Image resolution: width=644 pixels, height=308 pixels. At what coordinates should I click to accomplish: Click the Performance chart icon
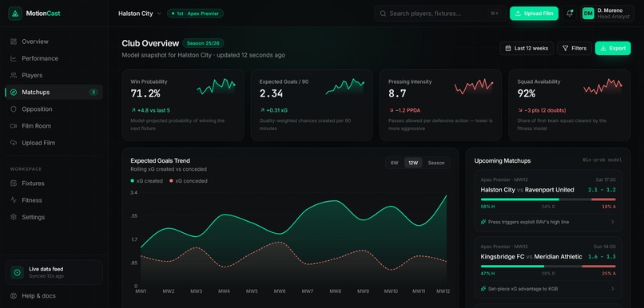(14, 58)
